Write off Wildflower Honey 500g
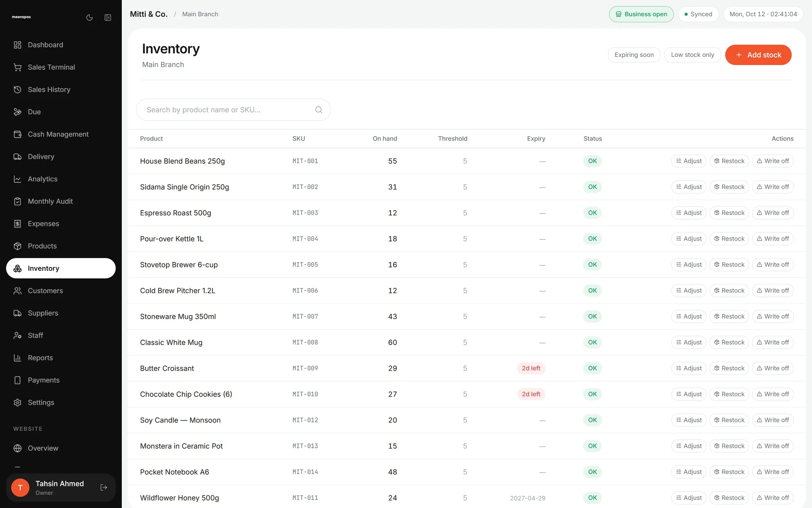 (x=773, y=498)
